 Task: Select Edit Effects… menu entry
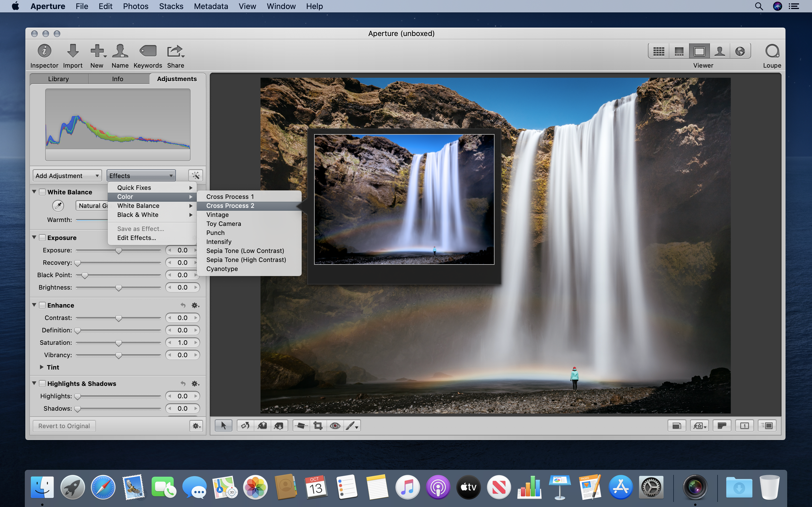136,238
